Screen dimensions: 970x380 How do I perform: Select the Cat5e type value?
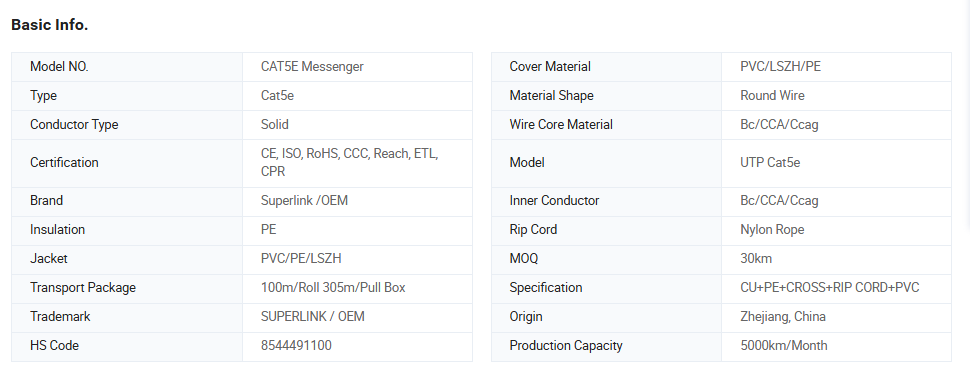coord(277,96)
